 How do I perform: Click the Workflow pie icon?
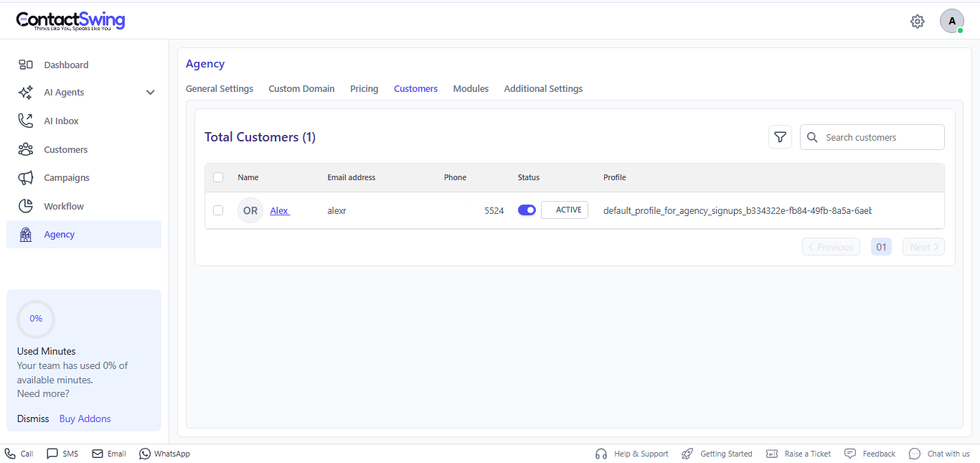tap(26, 206)
